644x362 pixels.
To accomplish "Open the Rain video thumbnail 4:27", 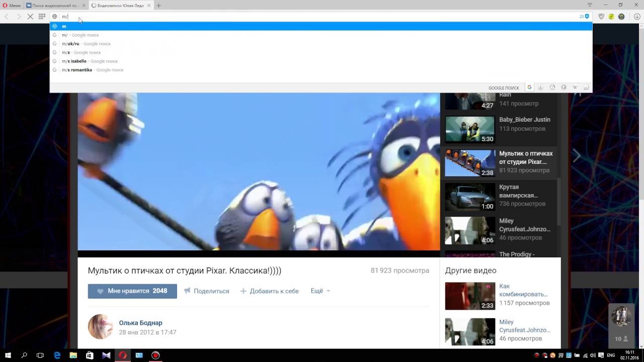I will tap(470, 101).
